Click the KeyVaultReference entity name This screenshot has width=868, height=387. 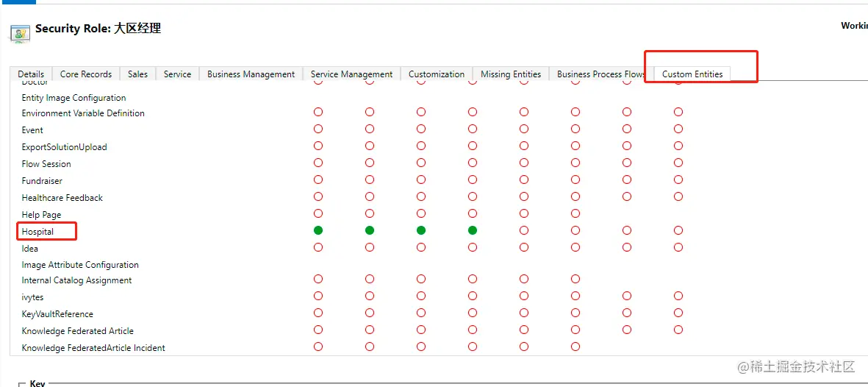tap(57, 314)
